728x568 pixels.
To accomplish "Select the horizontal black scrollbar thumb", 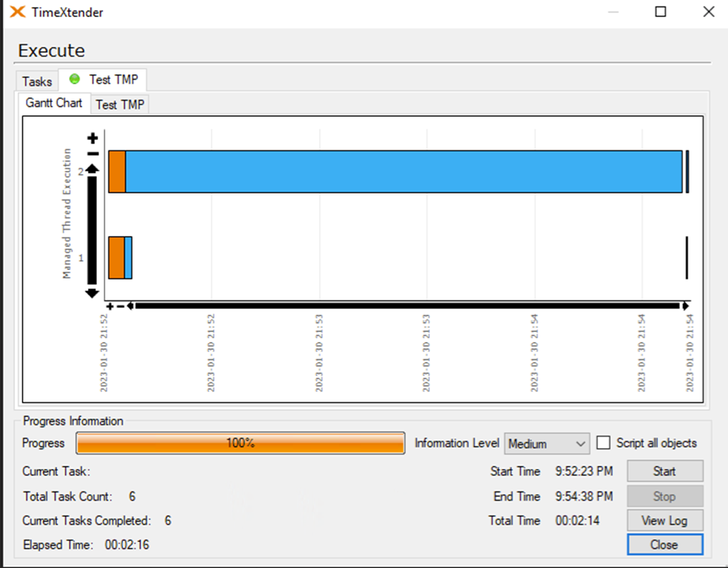I will coord(407,306).
